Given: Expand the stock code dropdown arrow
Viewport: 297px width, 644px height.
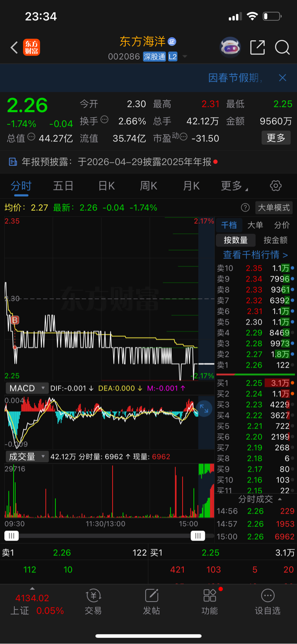Looking at the screenshot, I should click(x=185, y=57).
